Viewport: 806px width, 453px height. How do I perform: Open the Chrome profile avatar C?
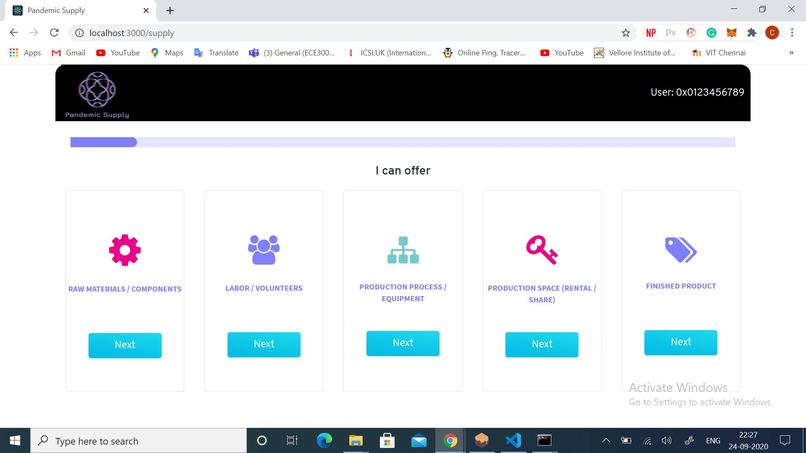tap(772, 33)
